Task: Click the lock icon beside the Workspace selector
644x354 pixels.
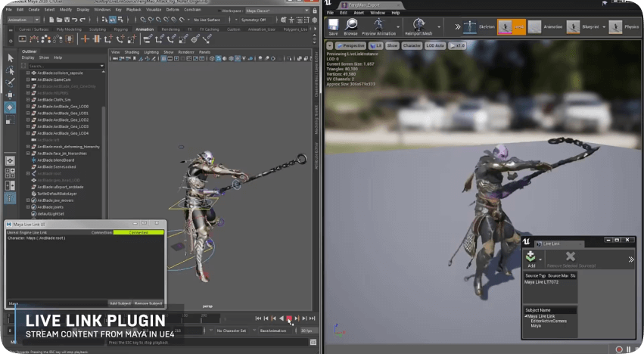Action: point(315,11)
